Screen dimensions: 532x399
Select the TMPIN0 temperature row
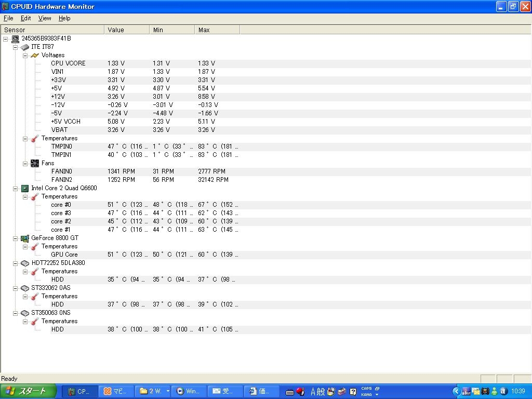click(x=290, y=147)
